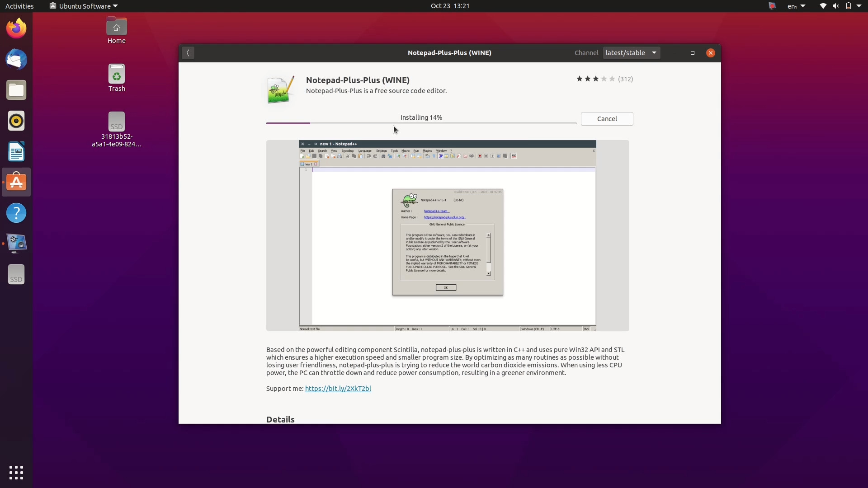Open the Help icon in dock

pyautogui.click(x=16, y=213)
